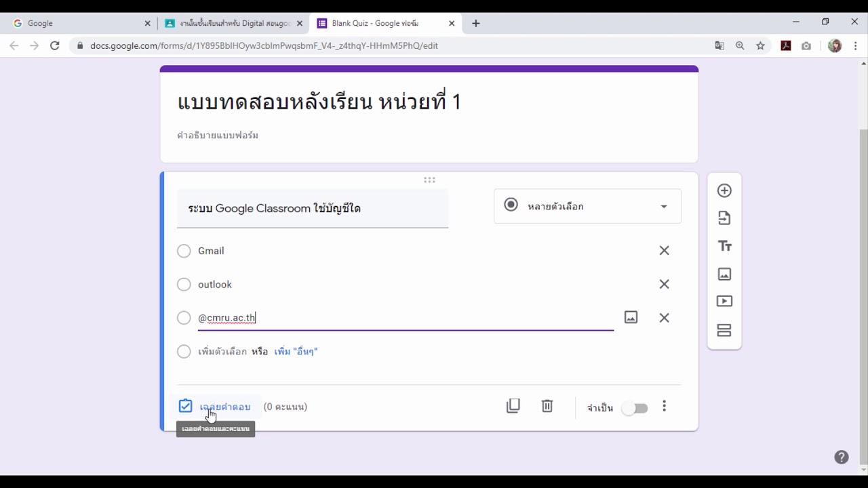The image size is (868, 488).
Task: Delete the question with trash icon
Action: point(547,406)
